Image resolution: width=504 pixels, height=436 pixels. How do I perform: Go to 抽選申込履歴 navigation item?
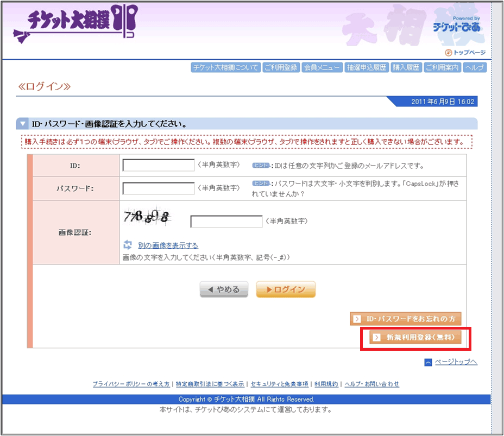point(367,68)
